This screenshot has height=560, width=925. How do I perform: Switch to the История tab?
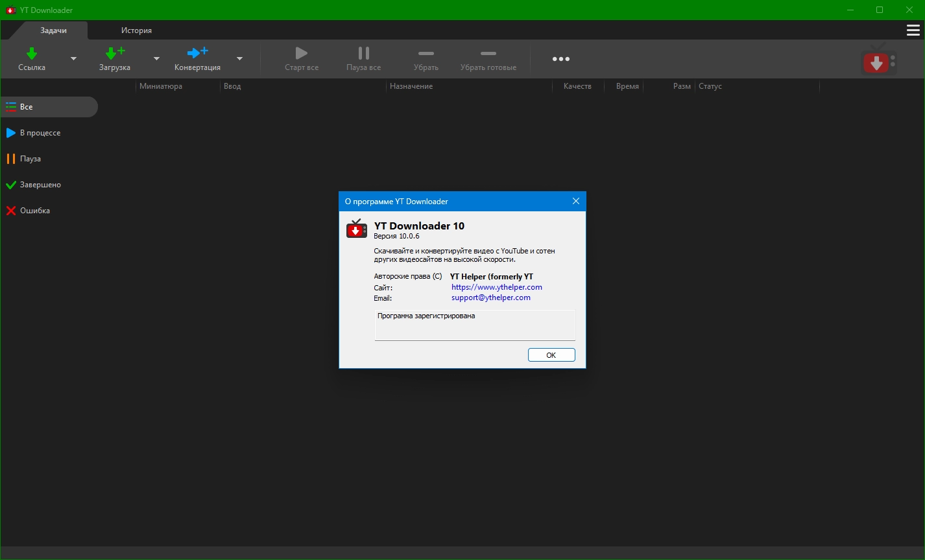click(136, 30)
